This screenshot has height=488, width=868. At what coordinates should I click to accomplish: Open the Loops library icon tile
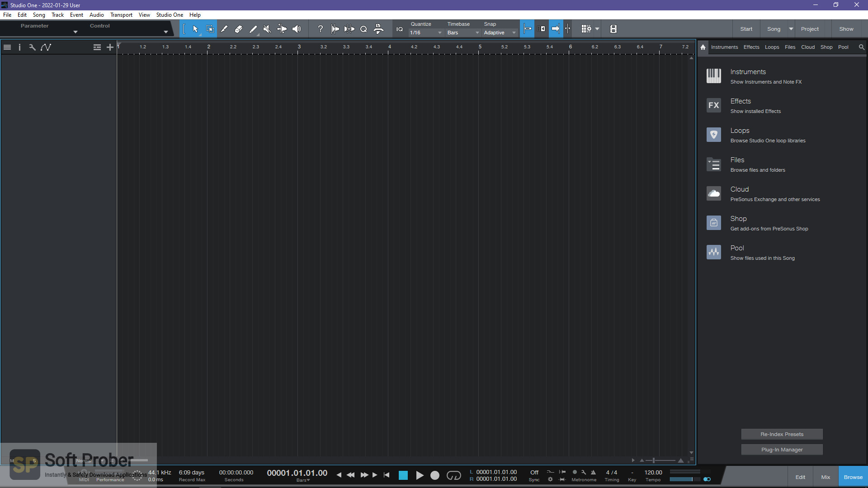tap(714, 135)
